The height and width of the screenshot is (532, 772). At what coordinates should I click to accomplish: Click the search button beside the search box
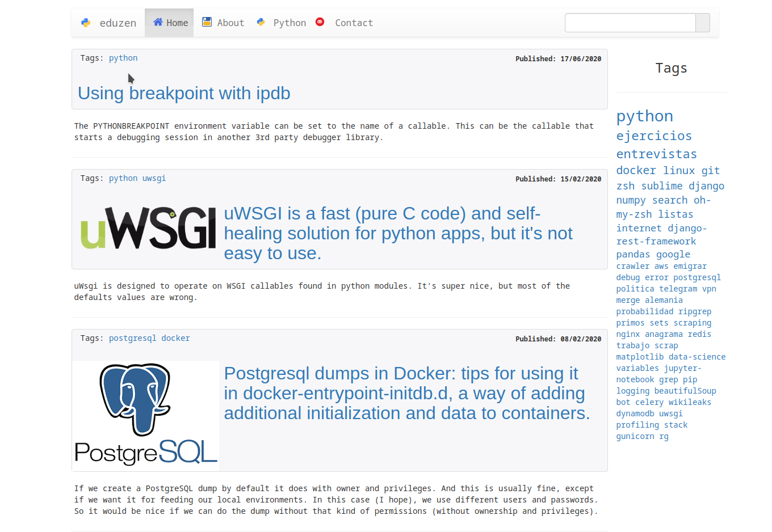[x=702, y=22]
